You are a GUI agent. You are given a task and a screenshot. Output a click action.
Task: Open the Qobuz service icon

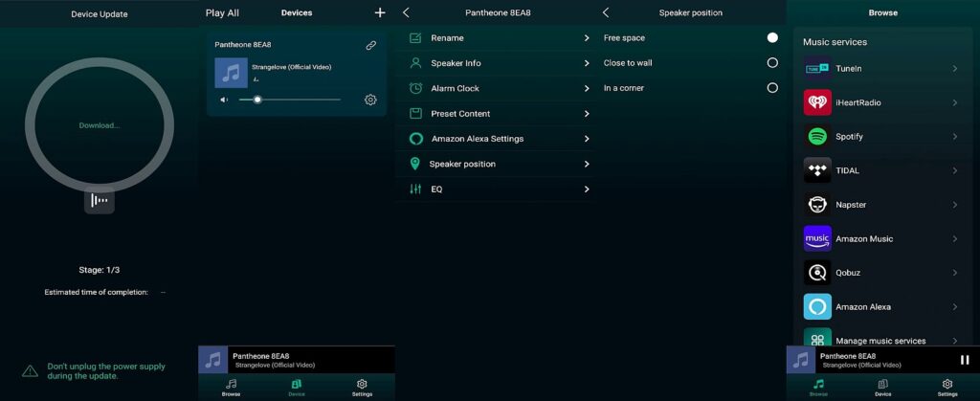pyautogui.click(x=817, y=273)
